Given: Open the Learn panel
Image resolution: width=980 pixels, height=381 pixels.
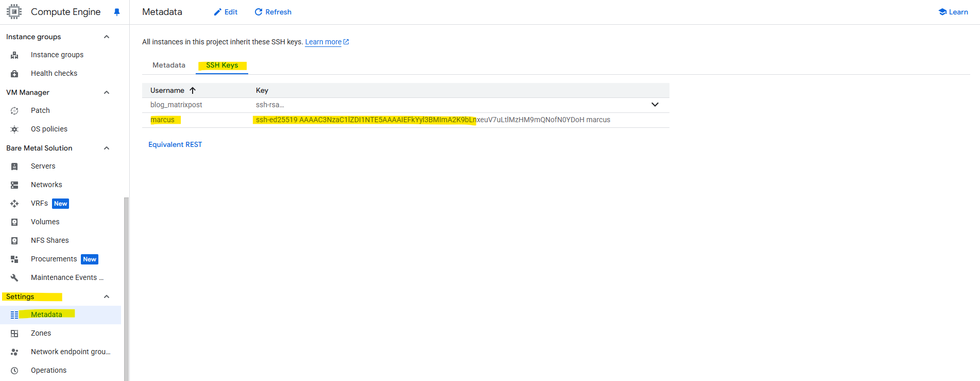Looking at the screenshot, I should tap(953, 12).
